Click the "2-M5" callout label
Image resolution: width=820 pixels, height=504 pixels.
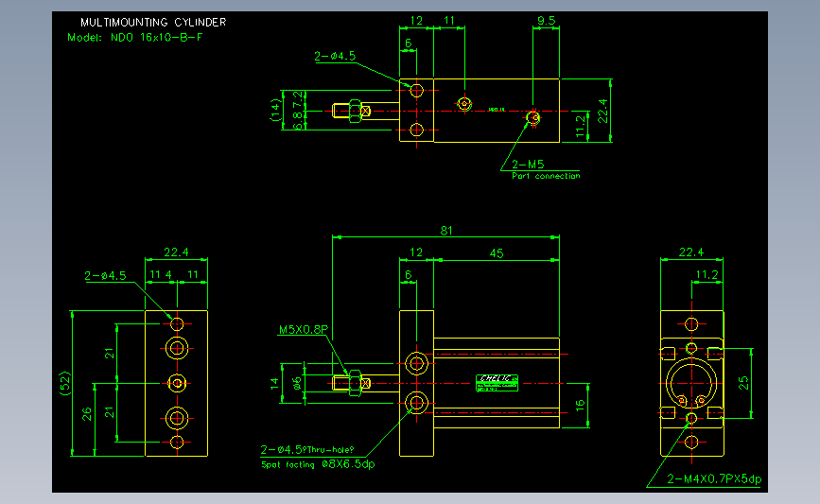coord(528,165)
